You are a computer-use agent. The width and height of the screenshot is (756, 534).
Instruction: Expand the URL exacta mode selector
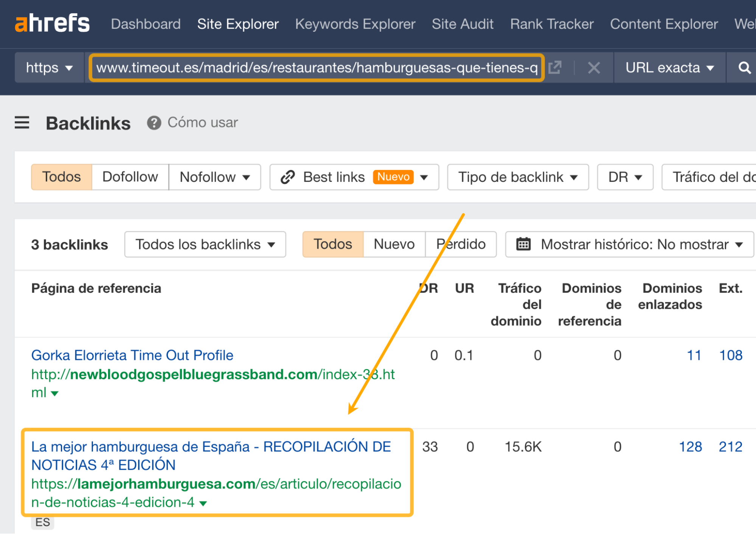(669, 68)
